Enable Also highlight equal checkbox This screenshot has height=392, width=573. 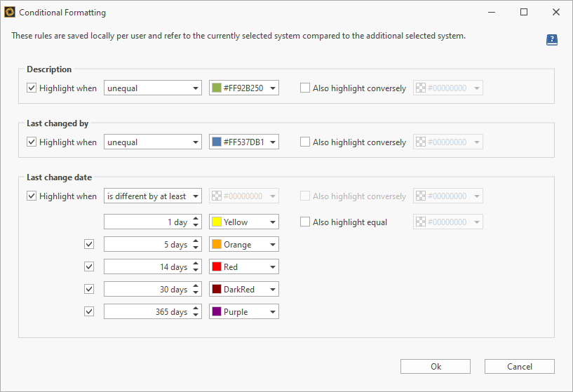tap(305, 222)
